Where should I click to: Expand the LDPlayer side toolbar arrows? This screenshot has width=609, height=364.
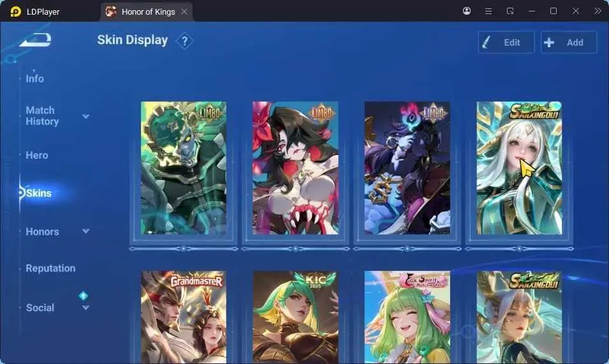tap(598, 11)
